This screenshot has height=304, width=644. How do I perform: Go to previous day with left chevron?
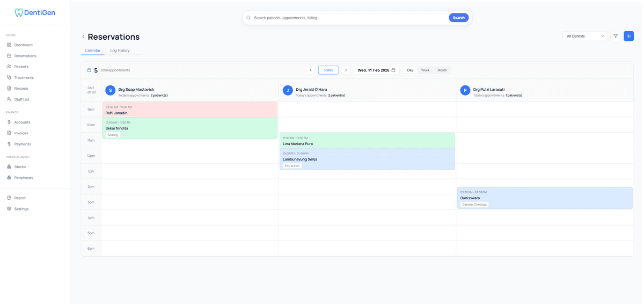click(310, 70)
